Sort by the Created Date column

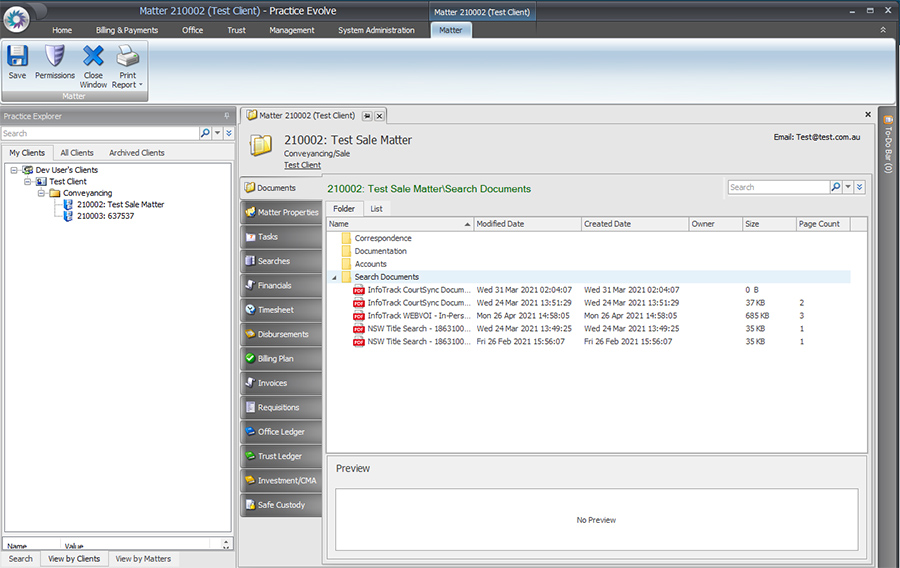pyautogui.click(x=635, y=224)
